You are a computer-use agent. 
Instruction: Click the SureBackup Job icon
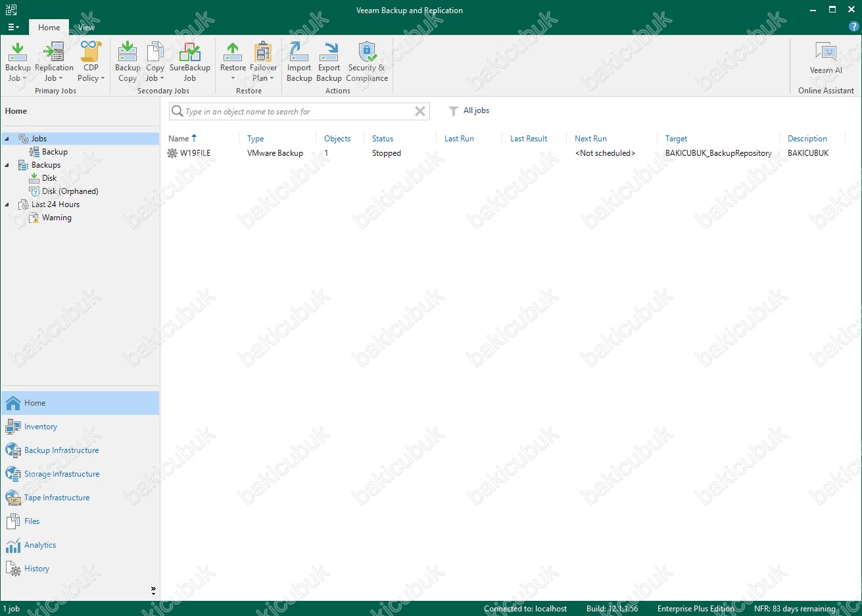click(190, 62)
